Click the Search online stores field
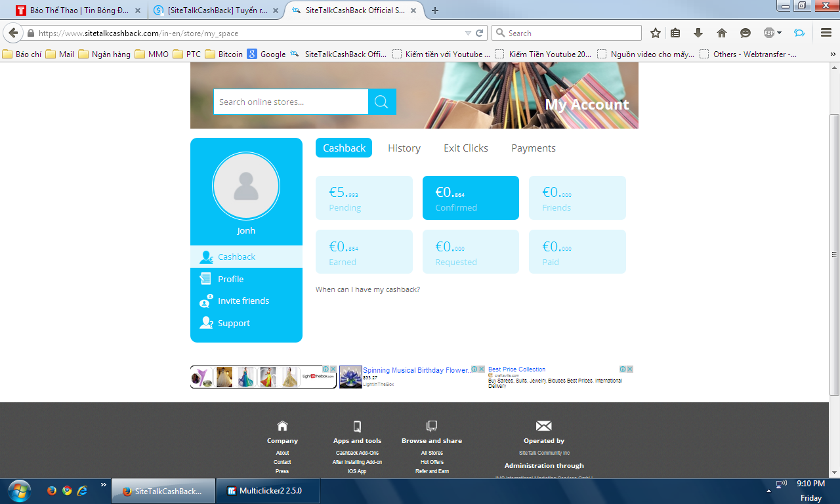Viewport: 840px width, 504px height. pyautogui.click(x=291, y=102)
